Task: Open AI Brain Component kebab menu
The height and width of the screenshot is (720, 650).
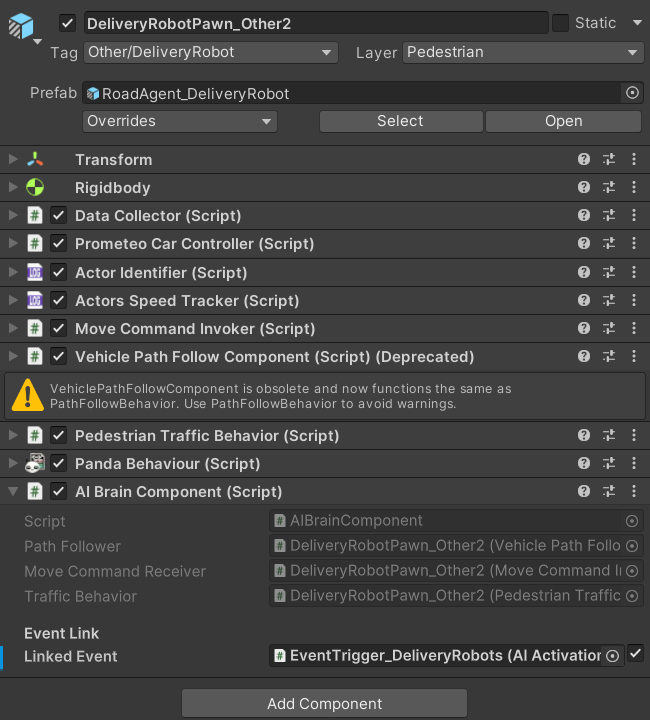Action: pyautogui.click(x=634, y=491)
